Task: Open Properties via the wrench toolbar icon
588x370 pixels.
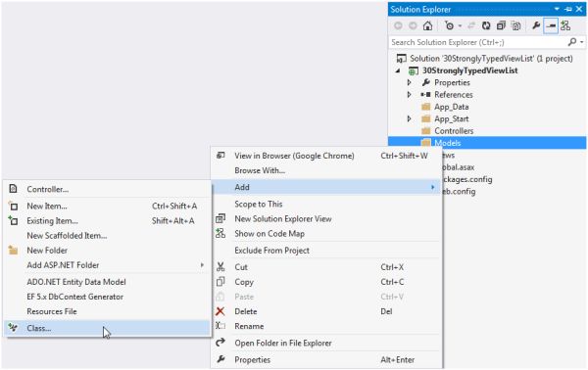Action: [536, 25]
